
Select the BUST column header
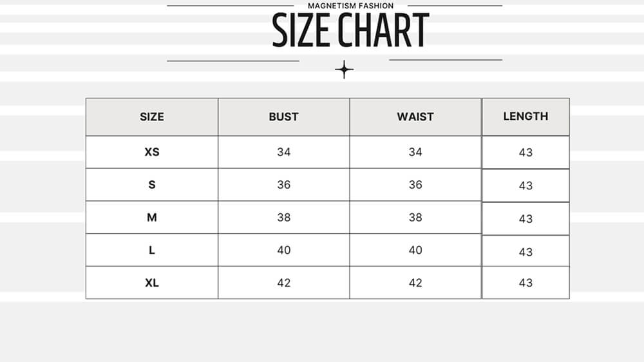tap(284, 117)
